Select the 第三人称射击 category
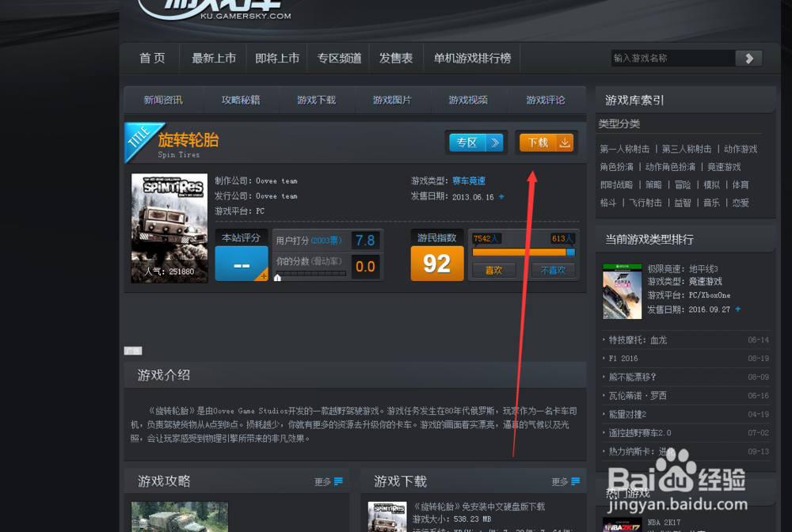 pos(687,149)
